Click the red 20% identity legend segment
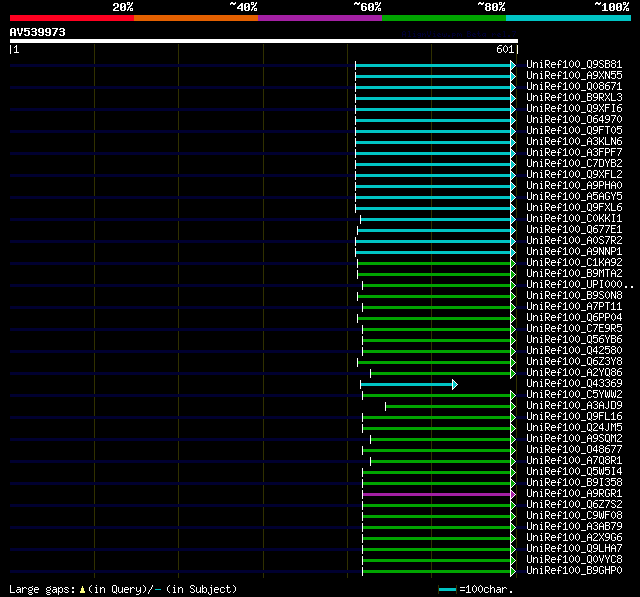The width and height of the screenshot is (640, 597). click(72, 18)
